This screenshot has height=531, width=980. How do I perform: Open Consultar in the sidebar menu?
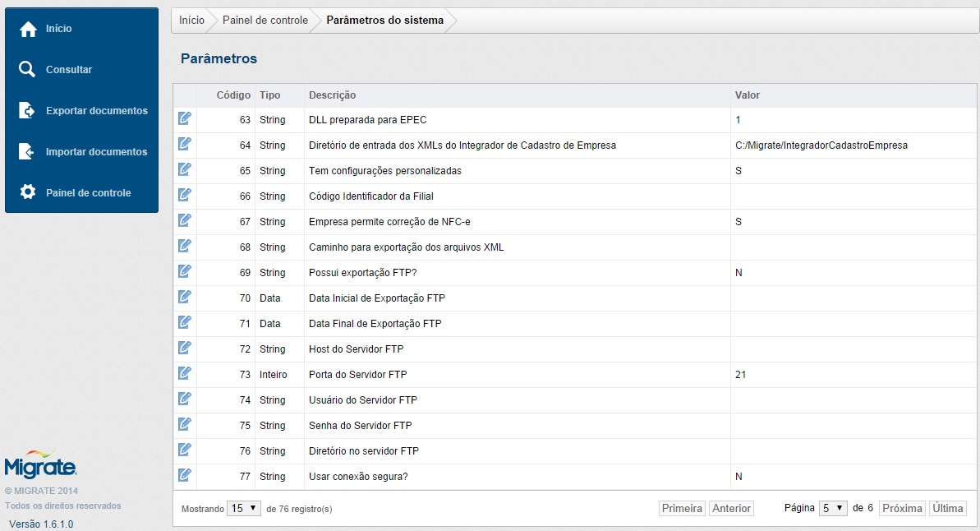69,69
